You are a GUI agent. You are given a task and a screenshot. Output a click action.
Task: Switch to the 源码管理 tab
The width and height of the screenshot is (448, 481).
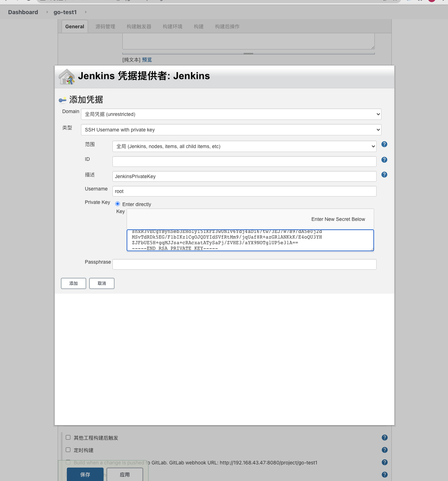click(x=105, y=27)
